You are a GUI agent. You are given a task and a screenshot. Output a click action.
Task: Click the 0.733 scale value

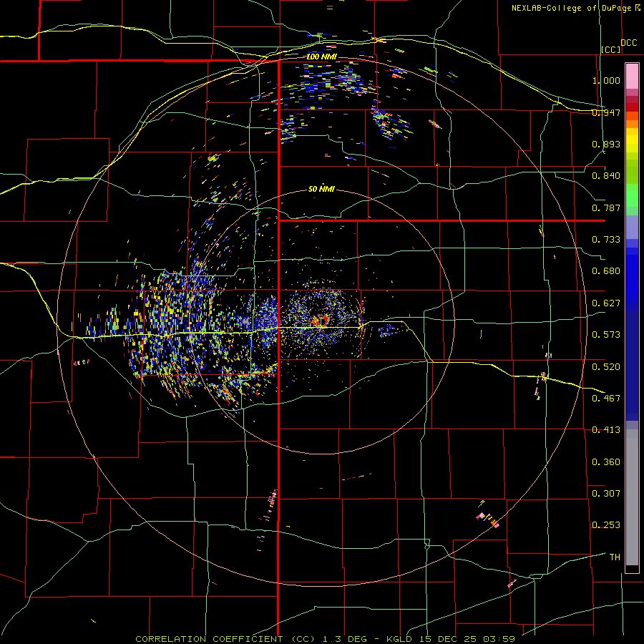(x=606, y=240)
